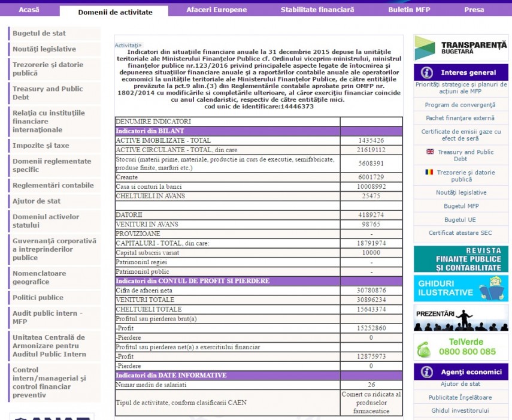Open Reglementări contabile from left menu
The width and height of the screenshot is (512, 420).
pos(53,186)
